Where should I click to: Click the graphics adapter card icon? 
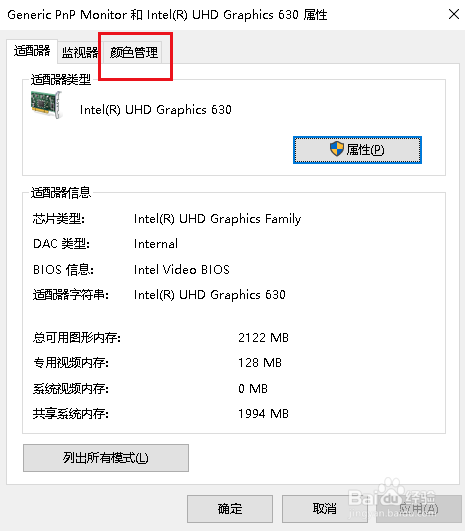[x=46, y=105]
